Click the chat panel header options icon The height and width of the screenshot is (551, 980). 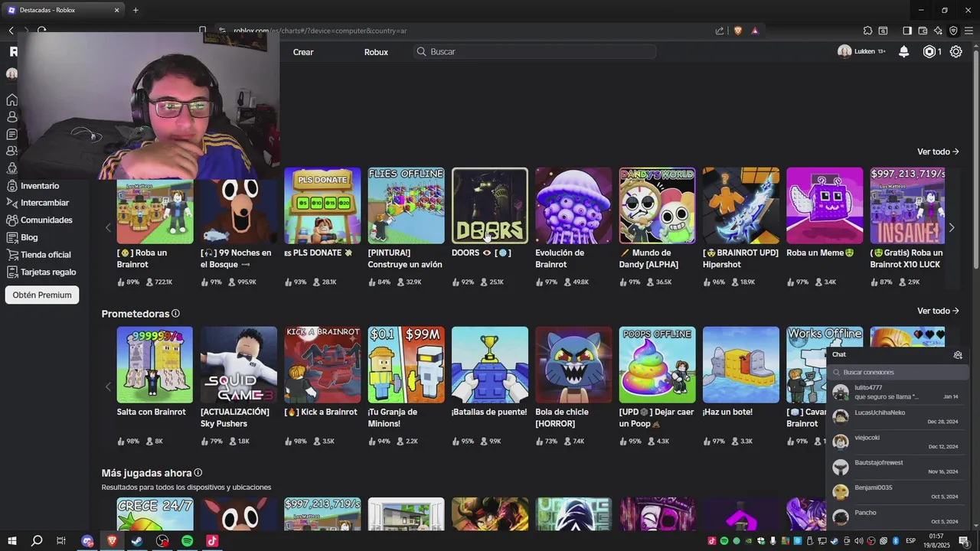pos(958,355)
